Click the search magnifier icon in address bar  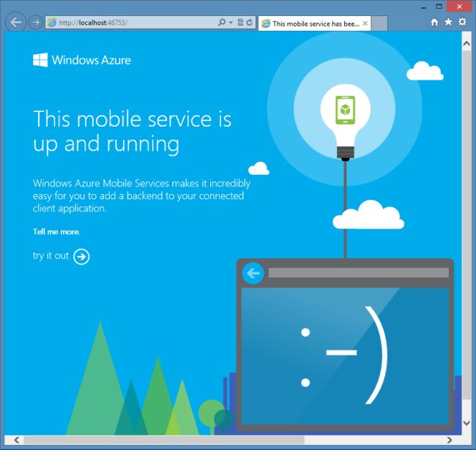[222, 23]
